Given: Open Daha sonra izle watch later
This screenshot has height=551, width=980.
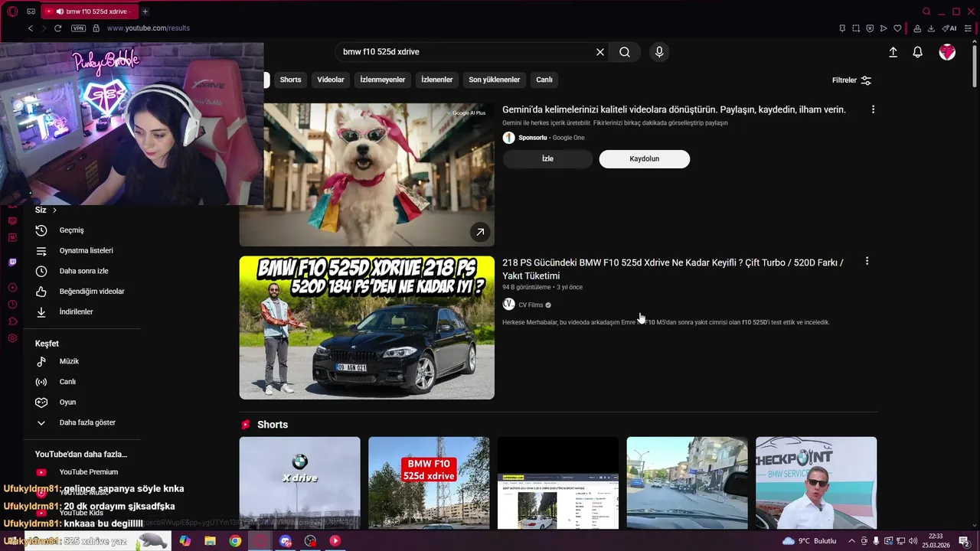Looking at the screenshot, I should 83,271.
